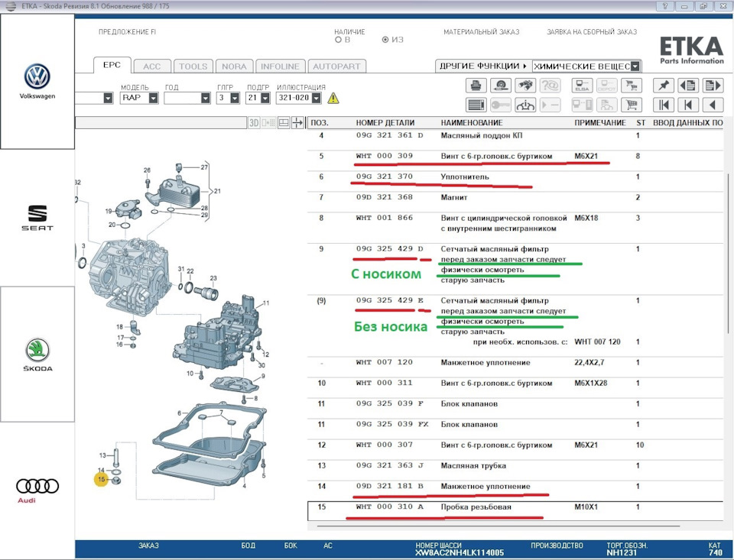Open search with the binoculars icon
734x560 pixels.
pyautogui.click(x=525, y=86)
